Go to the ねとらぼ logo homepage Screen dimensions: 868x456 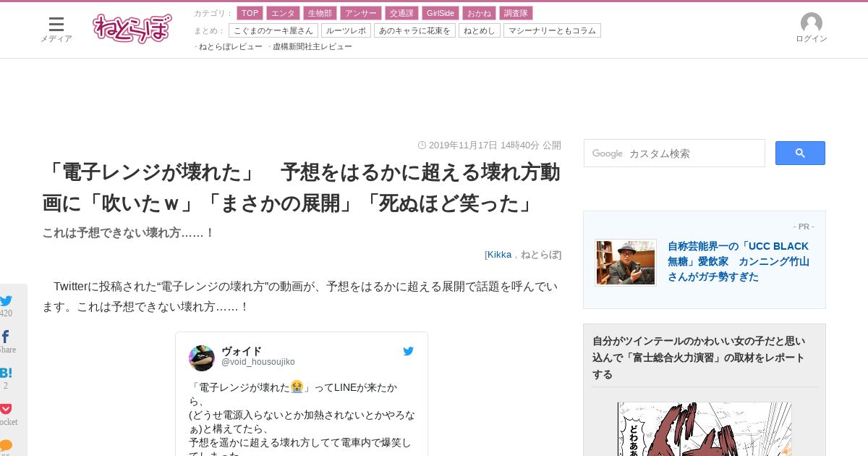click(x=132, y=29)
